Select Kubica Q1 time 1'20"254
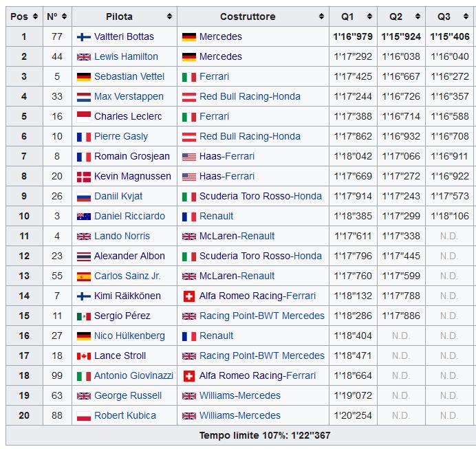 353,415
